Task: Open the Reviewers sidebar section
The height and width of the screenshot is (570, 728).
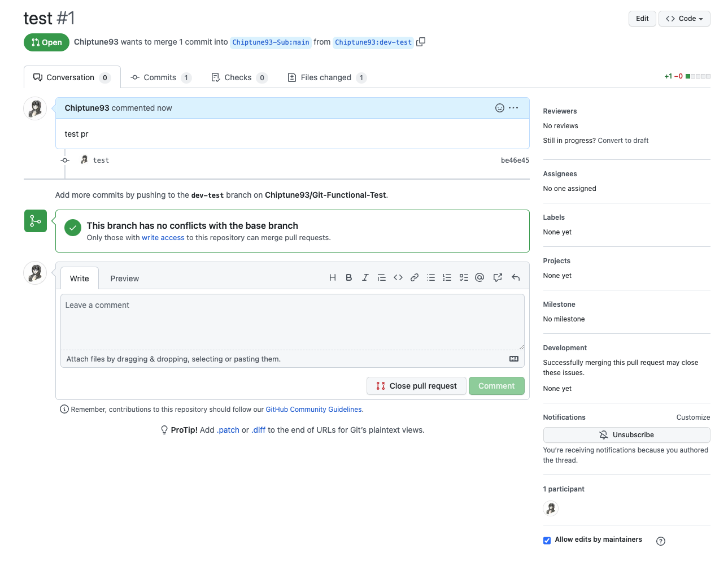Action: 560,111
